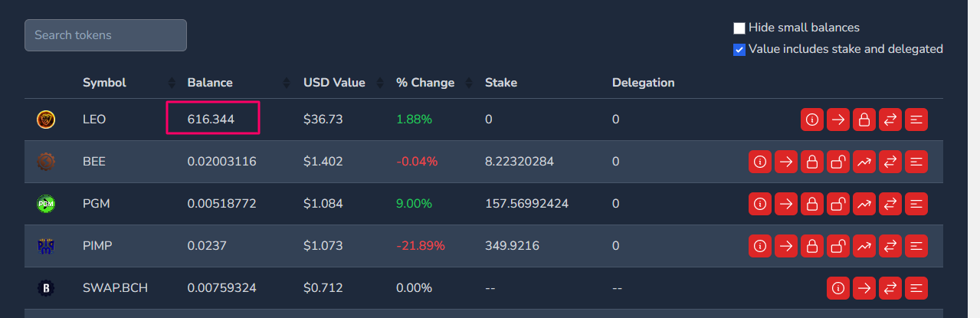The image size is (980, 318).
Task: Click history list icon in PIMP row
Action: click(916, 246)
